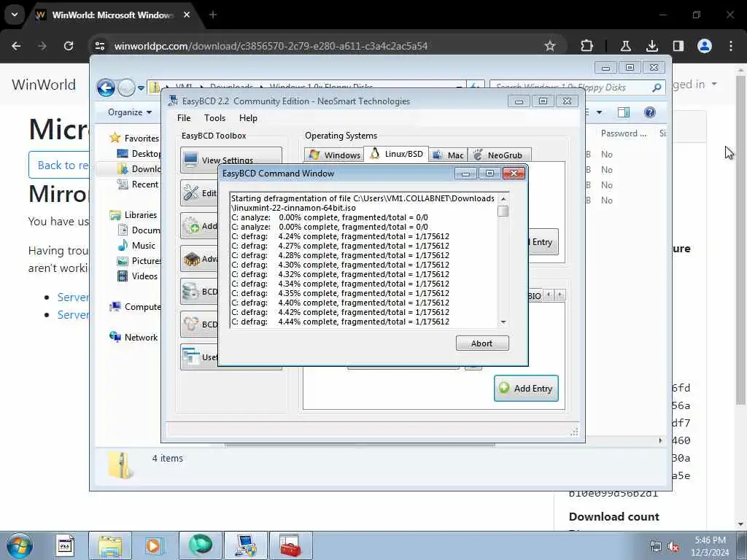747x560 pixels.
Task: Open a new Chrome tab
Action: click(x=213, y=15)
